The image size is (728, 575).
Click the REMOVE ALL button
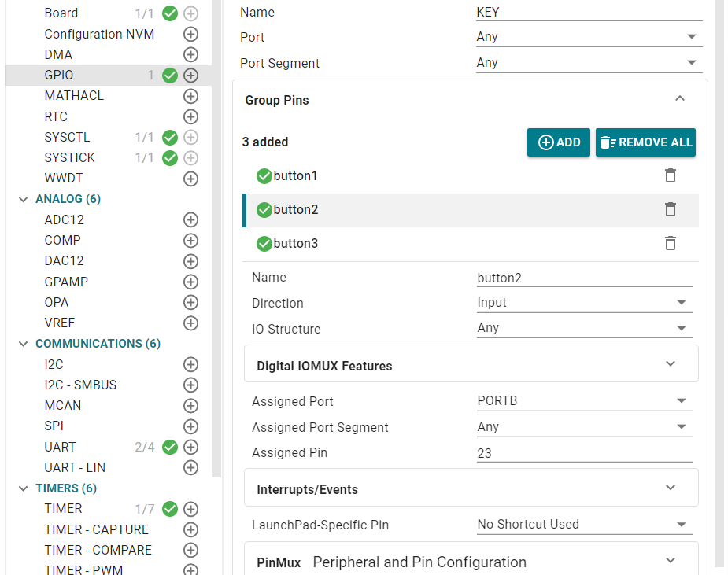646,142
